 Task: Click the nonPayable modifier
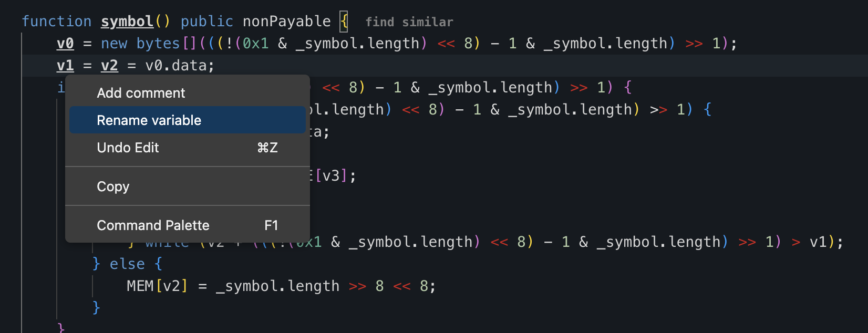(286, 22)
